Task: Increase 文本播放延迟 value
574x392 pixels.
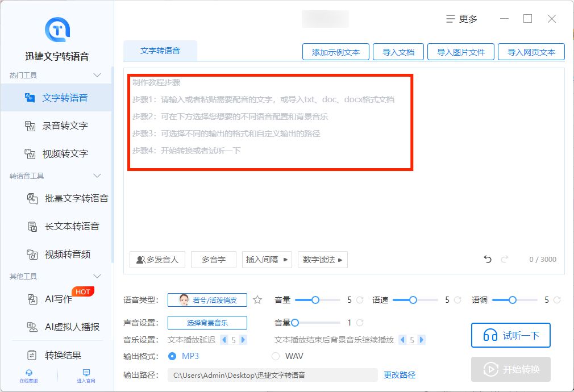Action: (243, 340)
